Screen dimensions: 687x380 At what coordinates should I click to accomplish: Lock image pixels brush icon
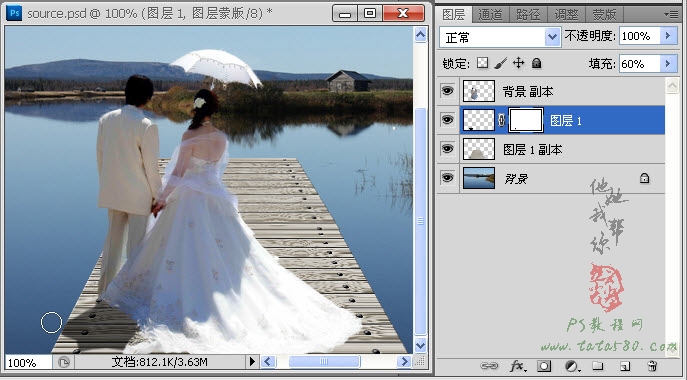pyautogui.click(x=500, y=64)
